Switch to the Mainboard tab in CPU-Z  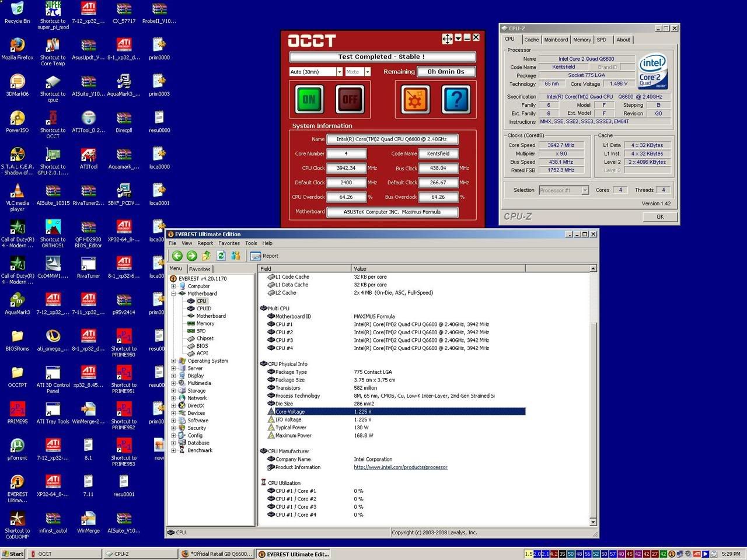[556, 40]
